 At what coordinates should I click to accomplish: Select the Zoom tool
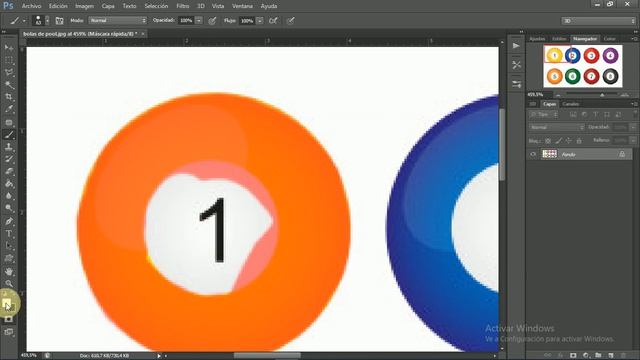coord(9,284)
